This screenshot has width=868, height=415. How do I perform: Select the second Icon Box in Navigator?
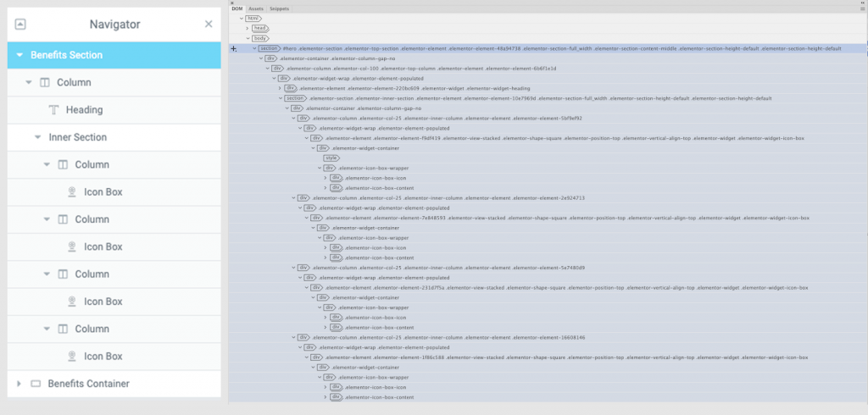103,246
